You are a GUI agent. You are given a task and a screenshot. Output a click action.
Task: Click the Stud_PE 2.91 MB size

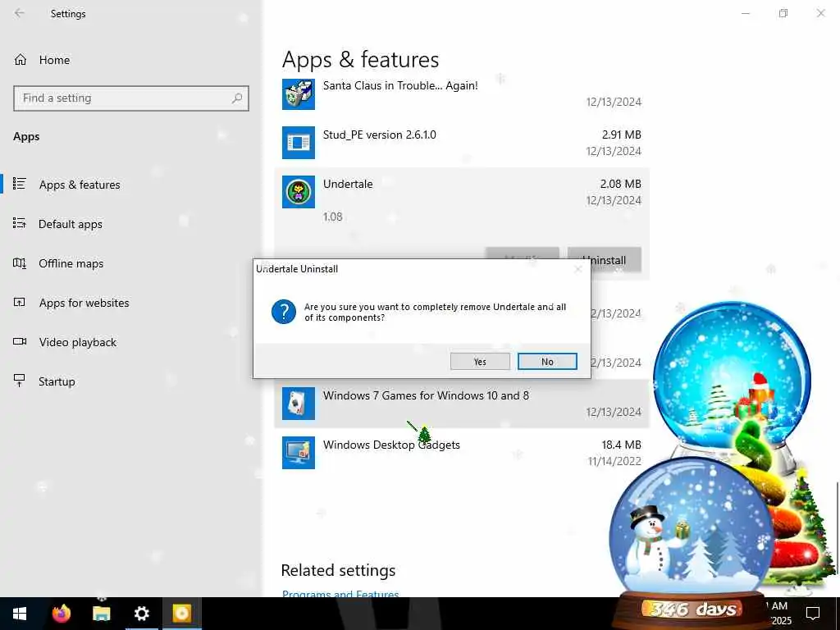coord(622,135)
